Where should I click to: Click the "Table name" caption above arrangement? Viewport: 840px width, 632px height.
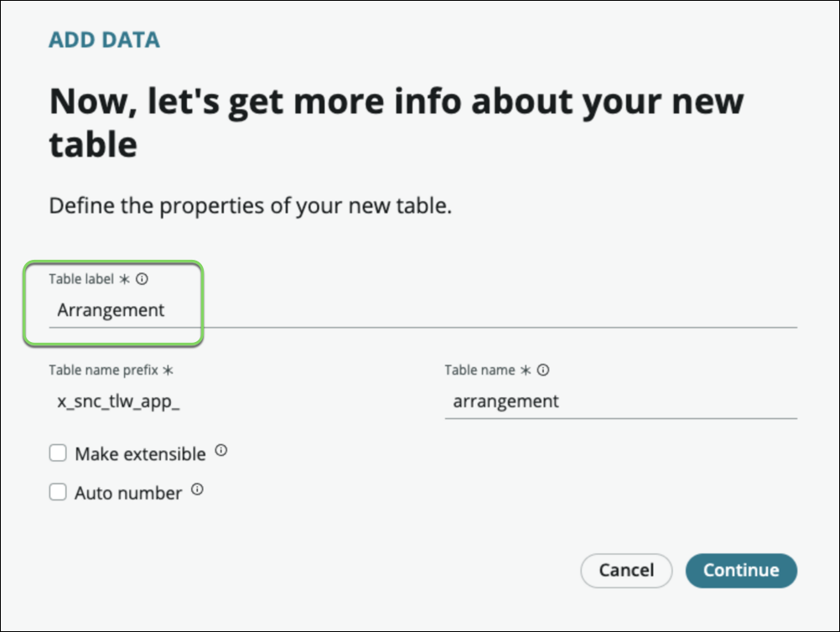480,370
